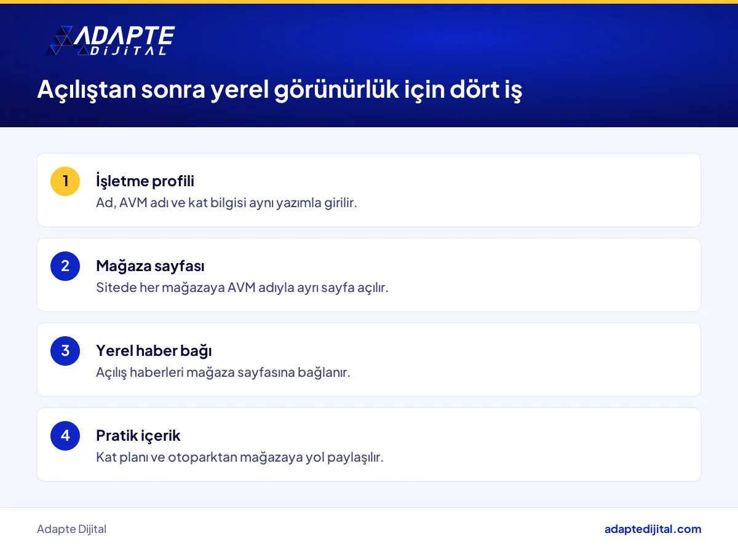Click text "Kat planı ve otoparktan mağazaya yol paylaşılır."
The height and width of the screenshot is (560, 738).
pyautogui.click(x=240, y=457)
